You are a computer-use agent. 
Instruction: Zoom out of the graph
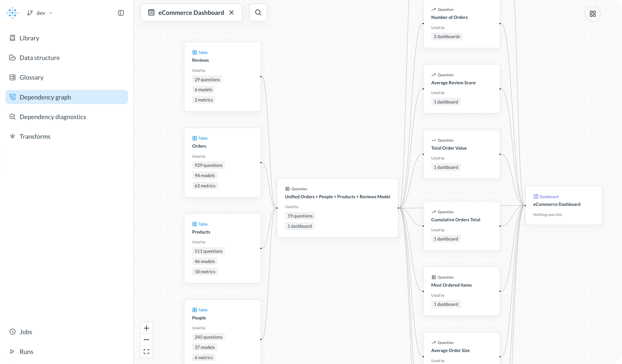point(146,339)
